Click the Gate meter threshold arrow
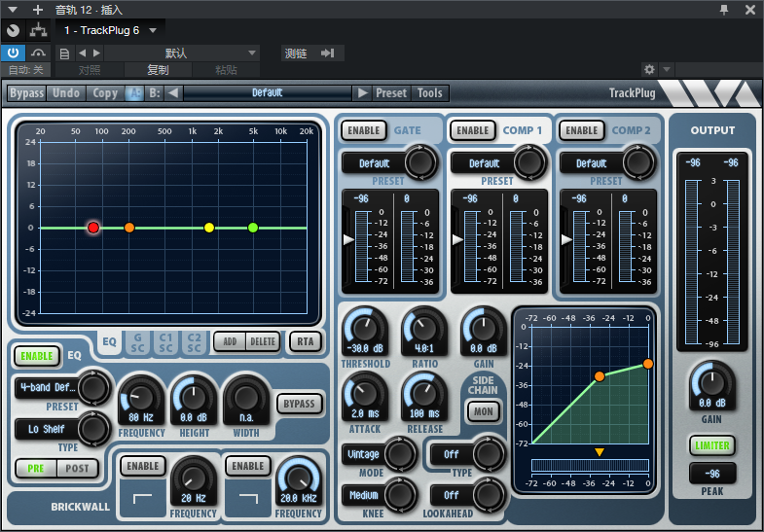Image resolution: width=764 pixels, height=532 pixels. 348,239
